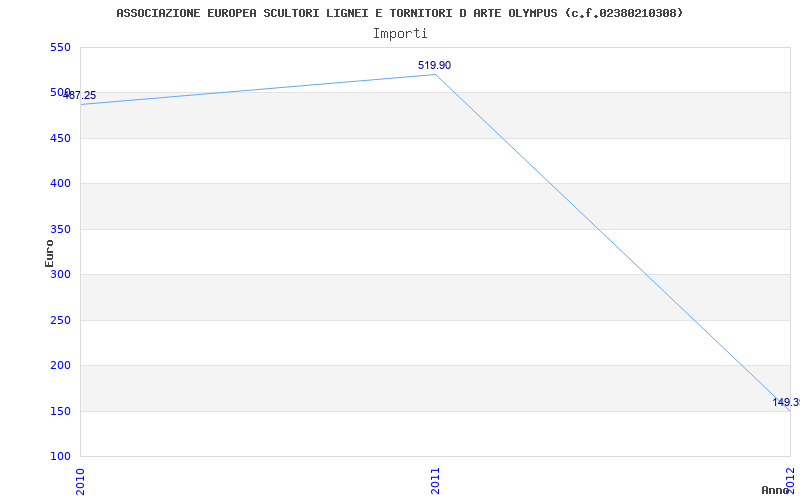The width and height of the screenshot is (800, 500).
Task: Select the 149.3 data point label
Action: pos(786,403)
